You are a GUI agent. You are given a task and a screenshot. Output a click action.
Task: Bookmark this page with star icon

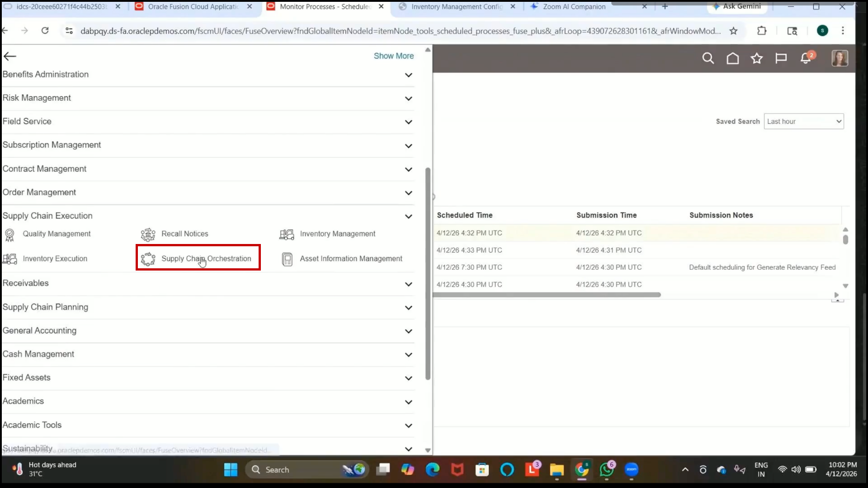pyautogui.click(x=733, y=31)
